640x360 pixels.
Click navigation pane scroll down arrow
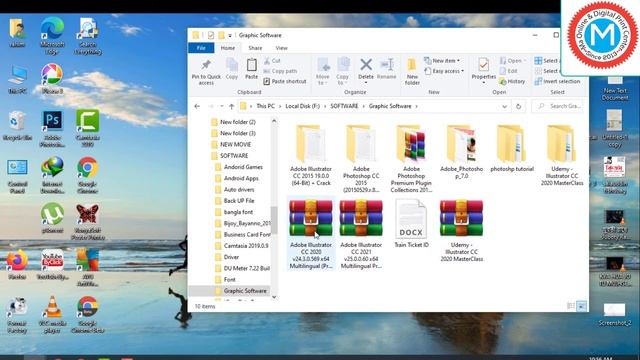(x=274, y=297)
